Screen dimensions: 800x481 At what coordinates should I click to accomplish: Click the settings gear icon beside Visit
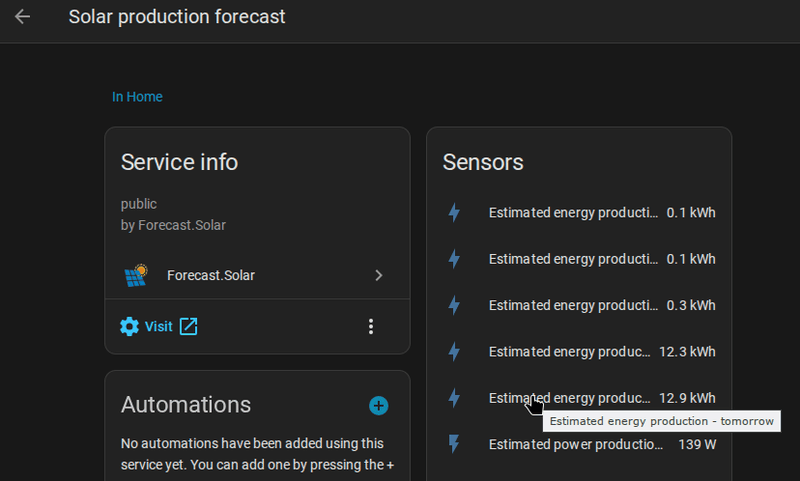pyautogui.click(x=130, y=326)
